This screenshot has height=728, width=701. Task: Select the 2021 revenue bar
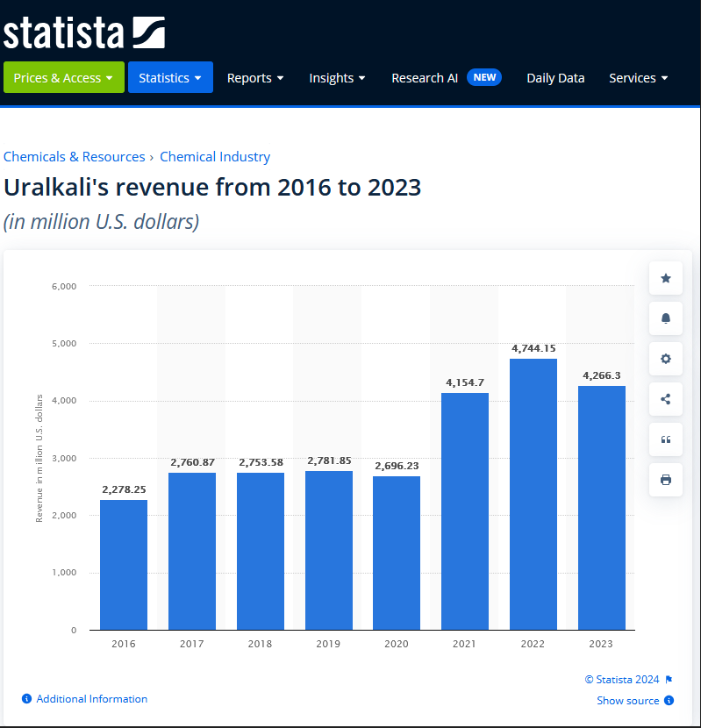tap(464, 511)
